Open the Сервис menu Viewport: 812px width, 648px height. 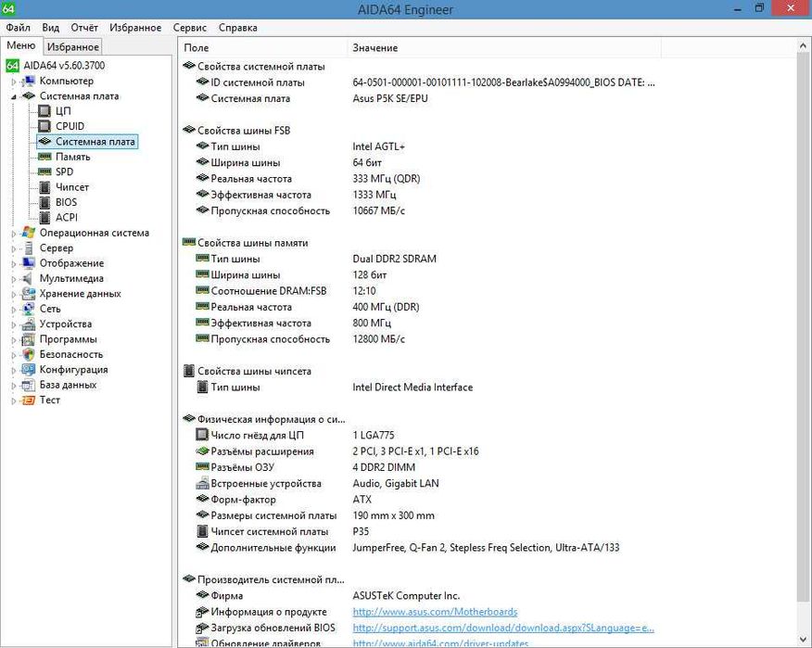(x=189, y=28)
